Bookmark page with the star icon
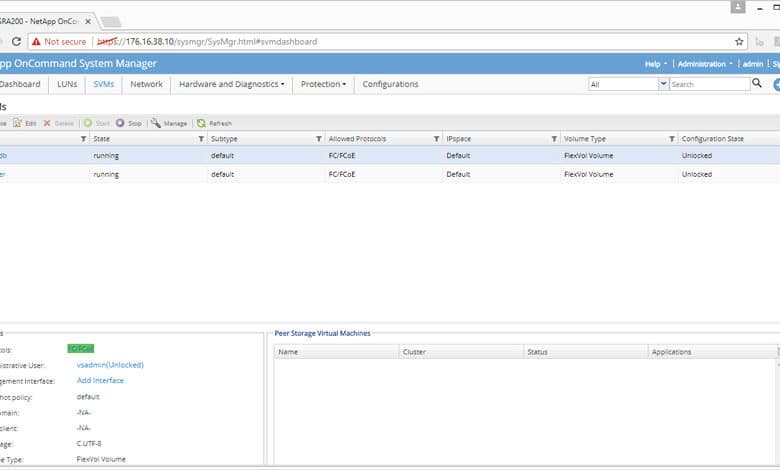 [x=739, y=42]
